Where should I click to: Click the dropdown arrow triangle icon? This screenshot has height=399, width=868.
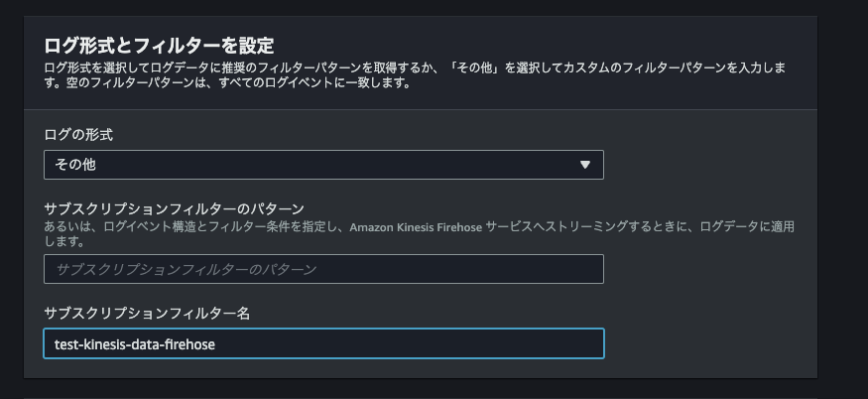point(585,165)
